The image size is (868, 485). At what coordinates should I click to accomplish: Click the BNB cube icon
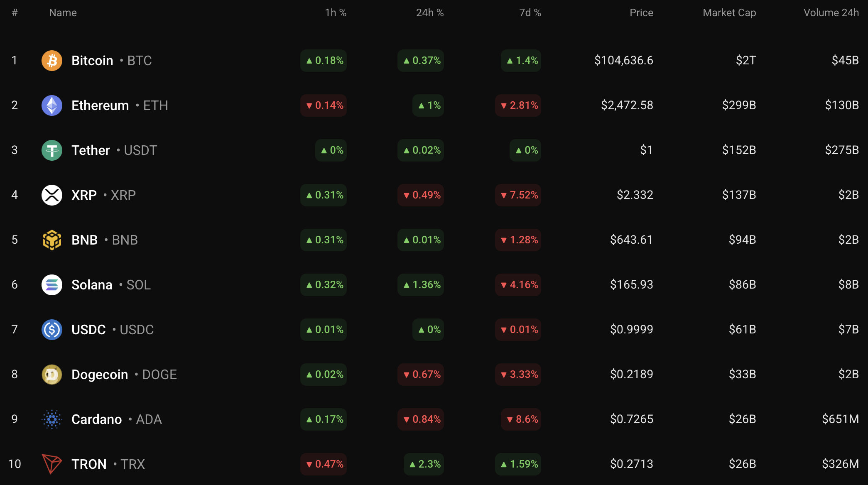(x=52, y=240)
